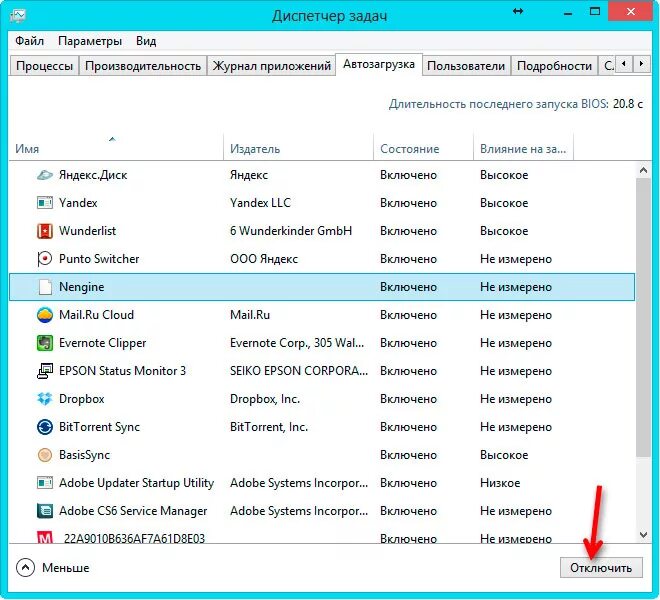Click the Dropbox box icon

[45, 399]
